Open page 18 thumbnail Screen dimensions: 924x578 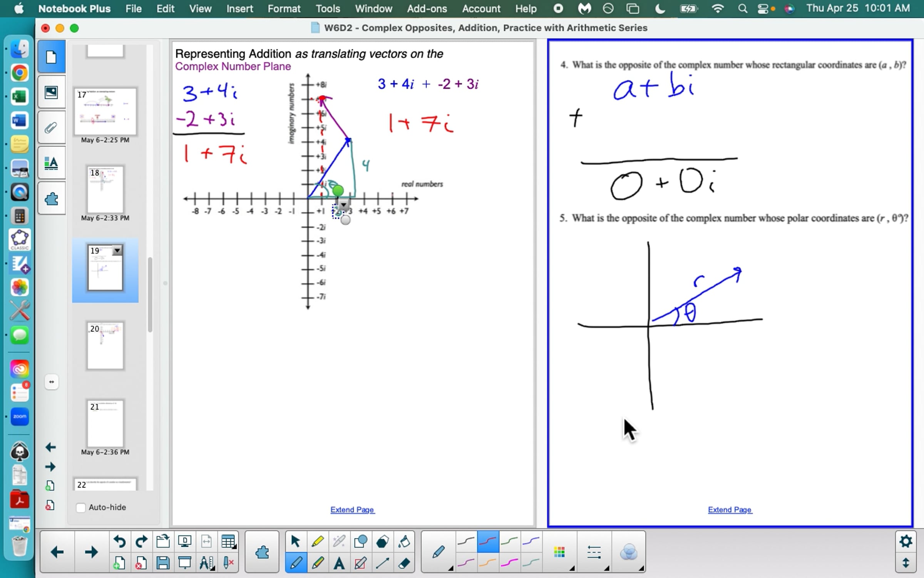105,190
